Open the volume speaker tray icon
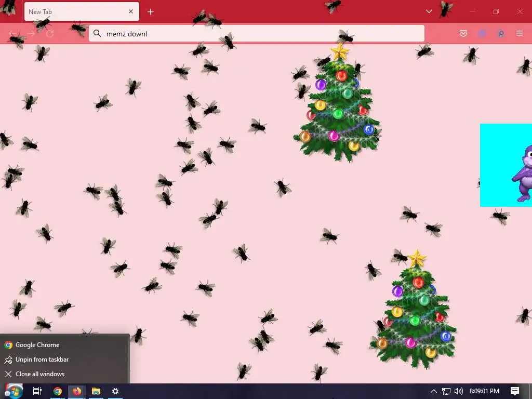 [458, 391]
